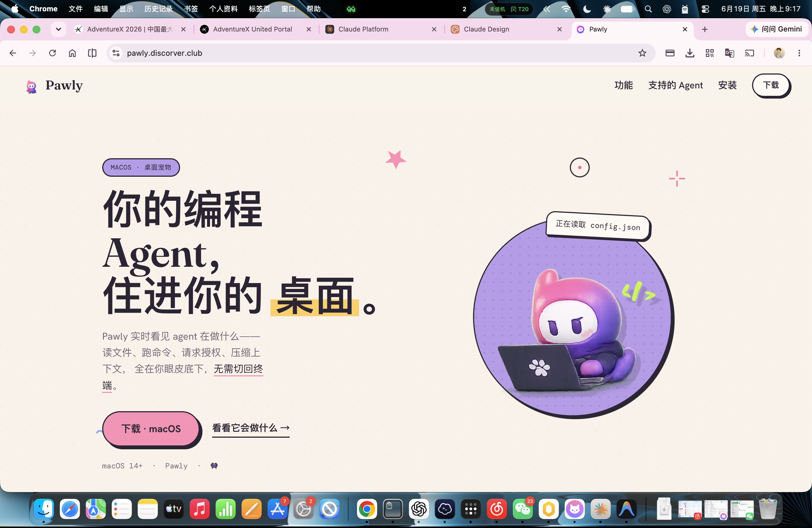Open Safari from the Dock
Image resolution: width=812 pixels, height=528 pixels.
pos(70,509)
